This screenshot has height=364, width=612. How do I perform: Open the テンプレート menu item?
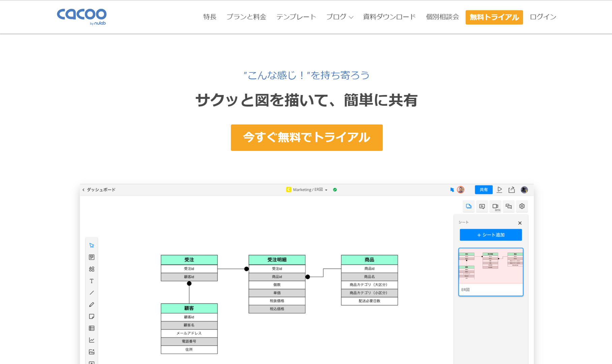296,17
